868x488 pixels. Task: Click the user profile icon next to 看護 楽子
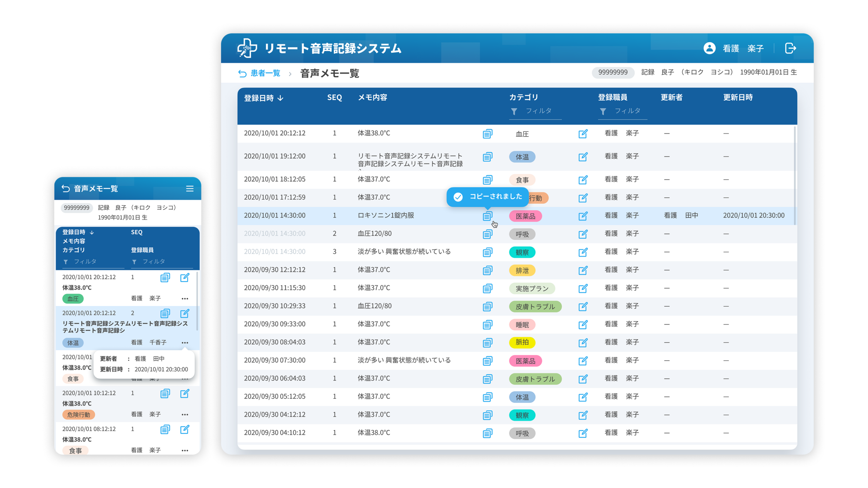click(710, 48)
